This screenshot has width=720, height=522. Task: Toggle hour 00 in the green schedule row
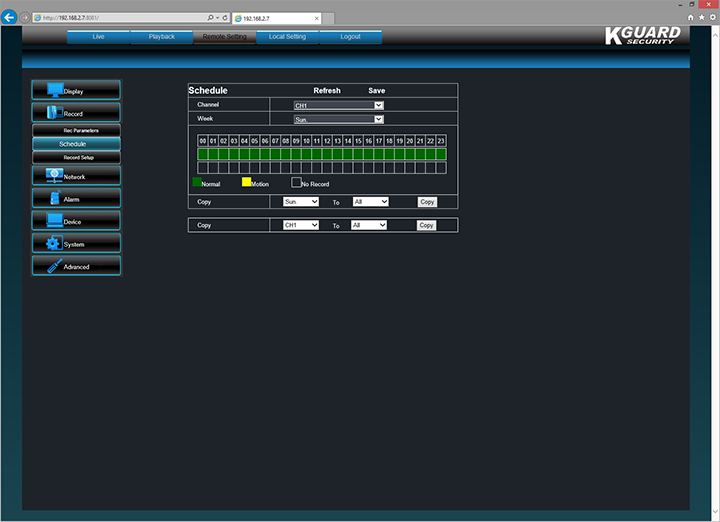203,155
